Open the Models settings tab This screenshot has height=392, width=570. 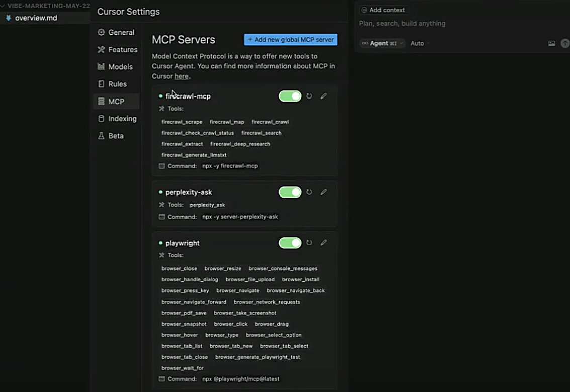click(x=116, y=66)
